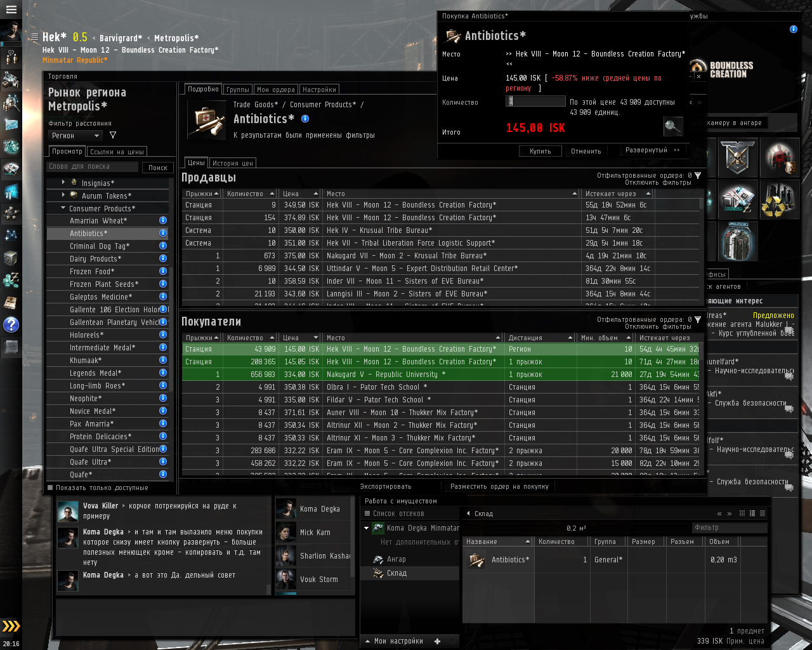Screen dimensions: 812x650
Task: Switch to the История цен tab
Action: (x=233, y=163)
